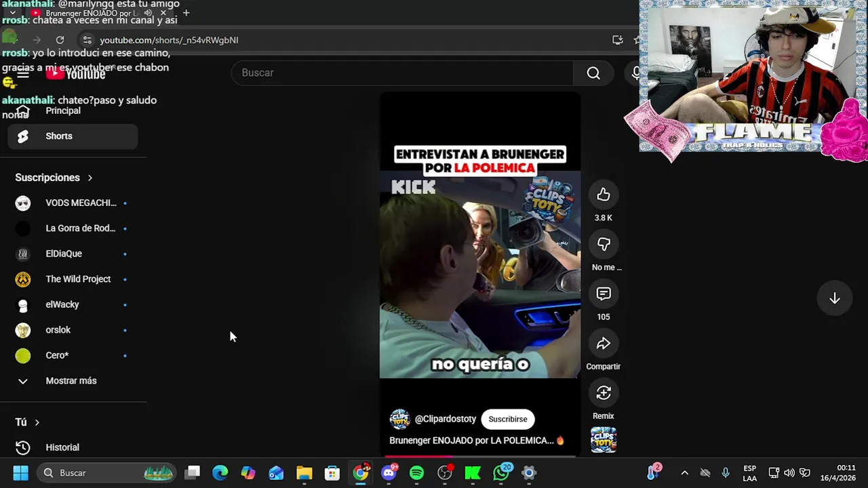868x488 pixels.
Task: Open OBS Studio from taskbar
Action: [x=445, y=473]
